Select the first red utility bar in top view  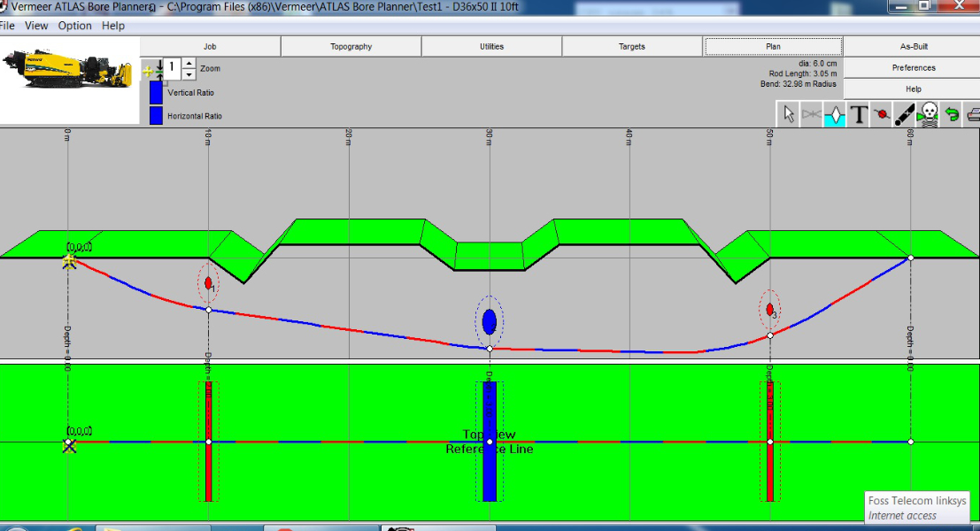[209, 441]
